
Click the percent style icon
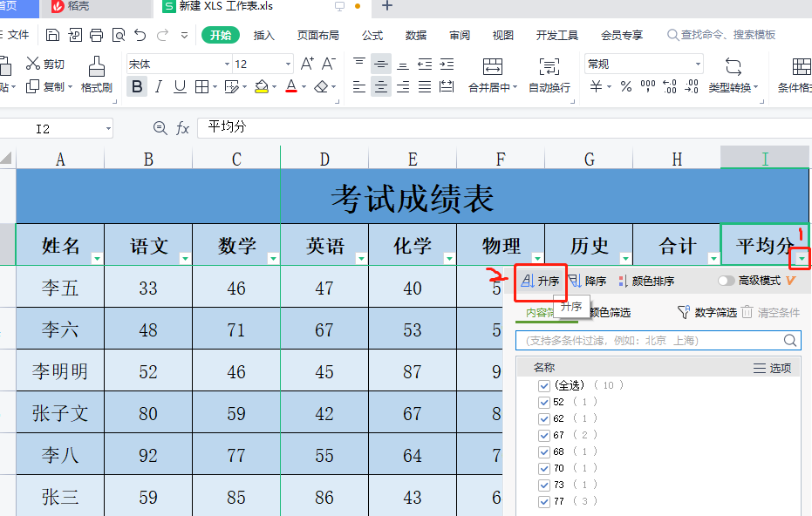pyautogui.click(x=626, y=86)
